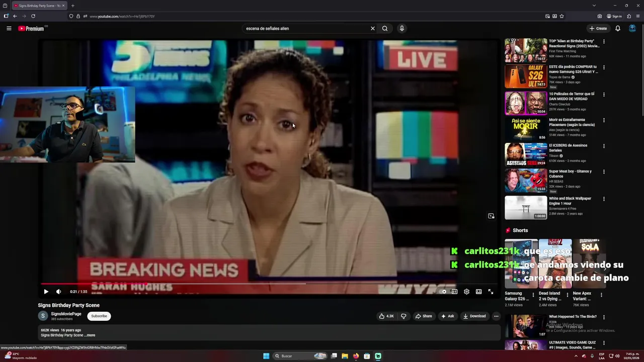Open File Explorer from taskbar
The image size is (644, 362).
[x=345, y=356]
